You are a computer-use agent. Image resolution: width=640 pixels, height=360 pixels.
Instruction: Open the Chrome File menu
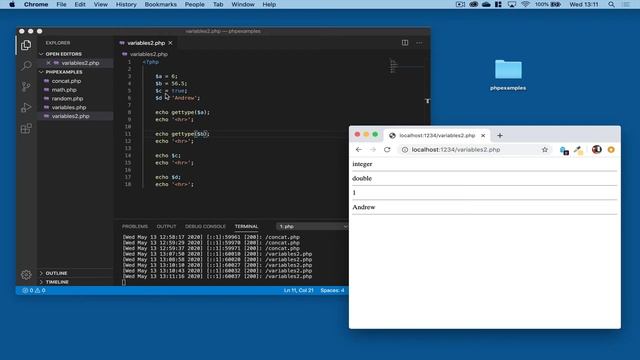tap(61, 4)
